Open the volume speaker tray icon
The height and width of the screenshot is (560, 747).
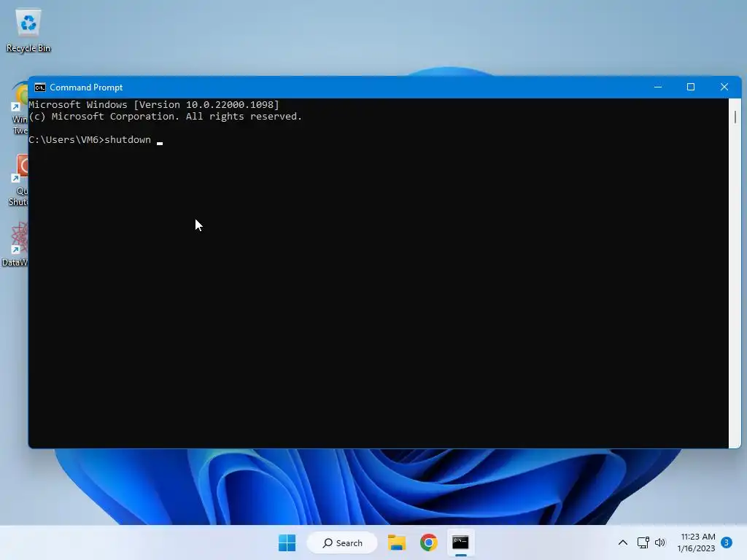pos(659,542)
